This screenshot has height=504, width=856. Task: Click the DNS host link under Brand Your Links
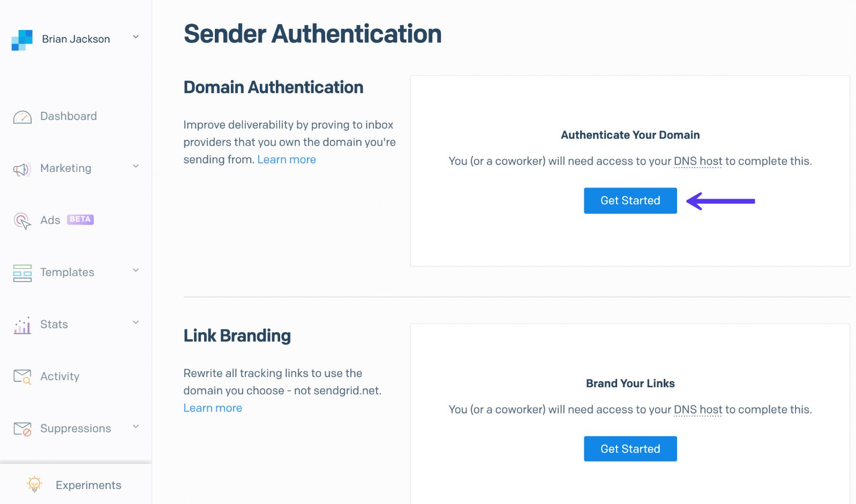point(697,409)
